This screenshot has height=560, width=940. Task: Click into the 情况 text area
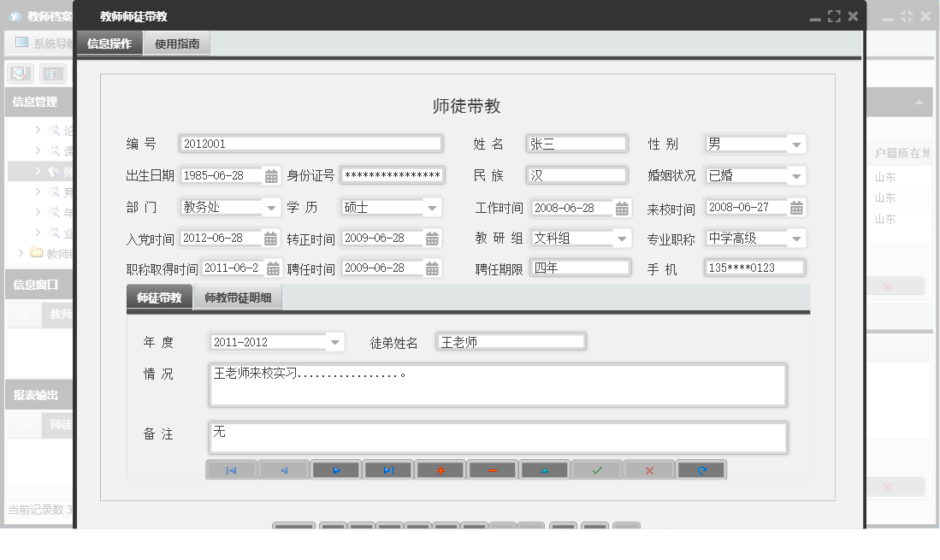[498, 385]
